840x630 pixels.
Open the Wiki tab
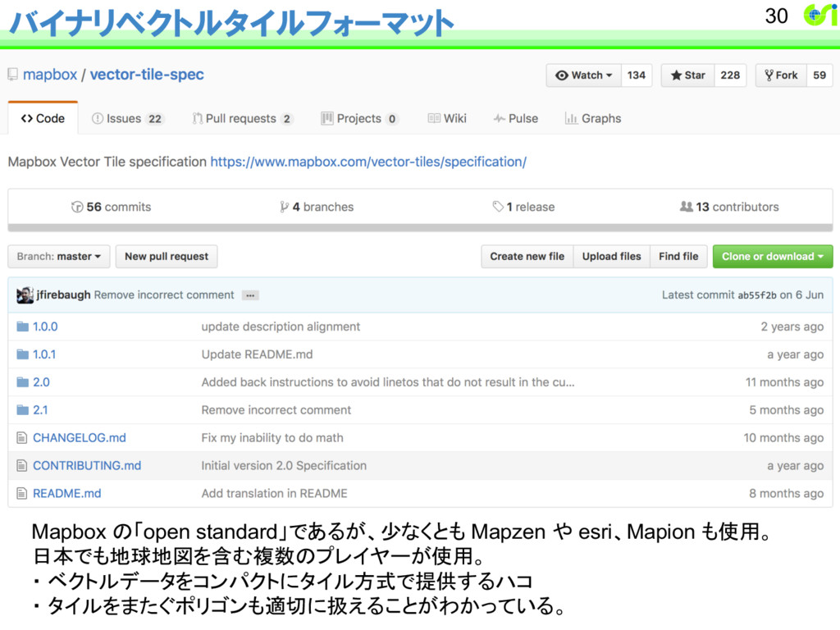click(447, 118)
